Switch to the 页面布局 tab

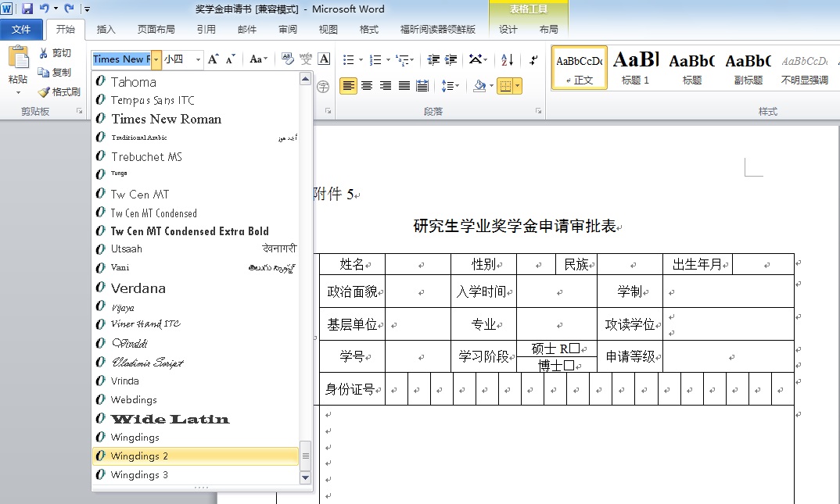pyautogui.click(x=156, y=30)
